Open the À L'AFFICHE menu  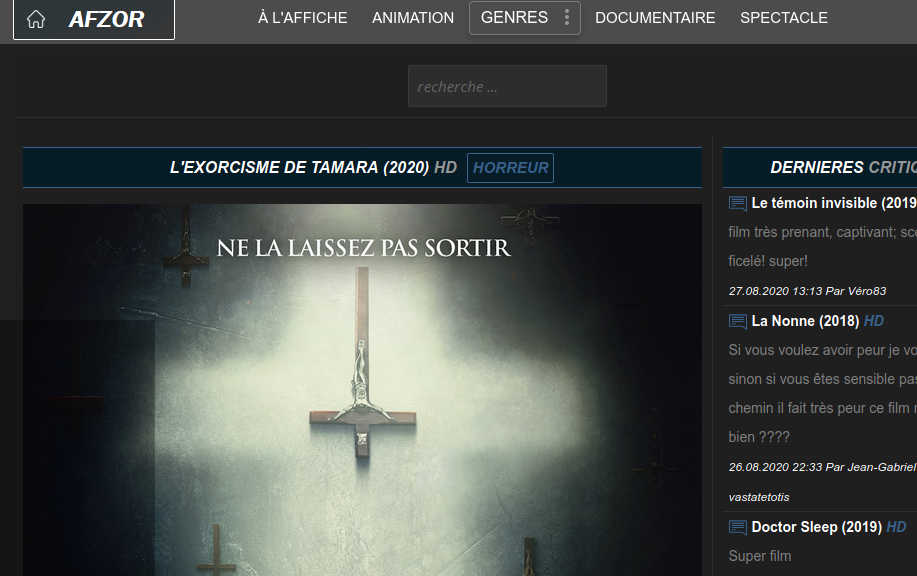click(302, 18)
